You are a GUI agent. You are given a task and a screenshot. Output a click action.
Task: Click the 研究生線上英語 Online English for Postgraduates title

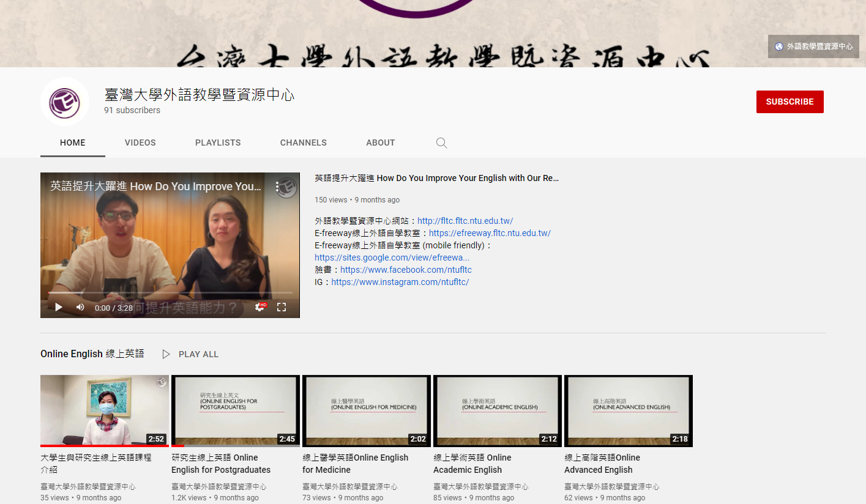(x=221, y=464)
